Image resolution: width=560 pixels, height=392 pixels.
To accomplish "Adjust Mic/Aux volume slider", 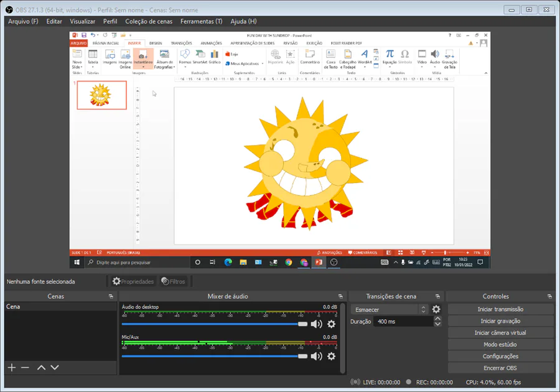I will 214,357.
